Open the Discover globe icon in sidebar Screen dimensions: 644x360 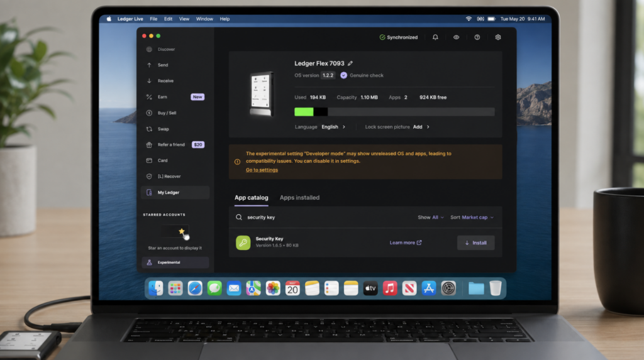[149, 49]
